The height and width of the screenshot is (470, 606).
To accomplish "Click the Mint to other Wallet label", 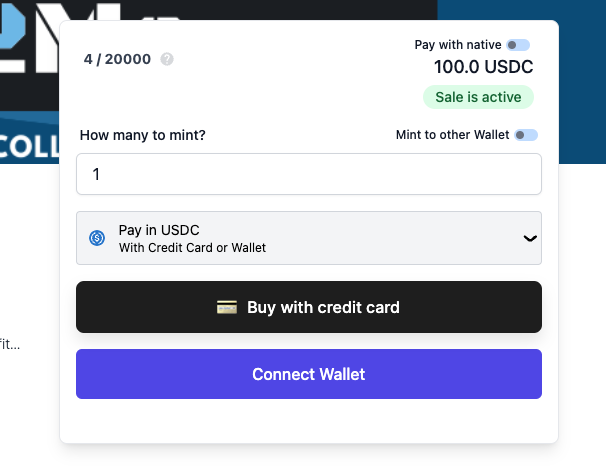I will click(452, 135).
